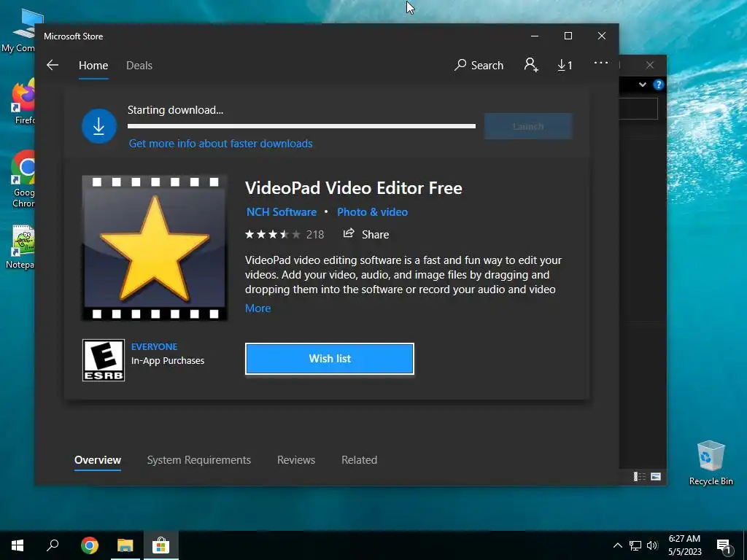Open the network tray icon

click(635, 545)
